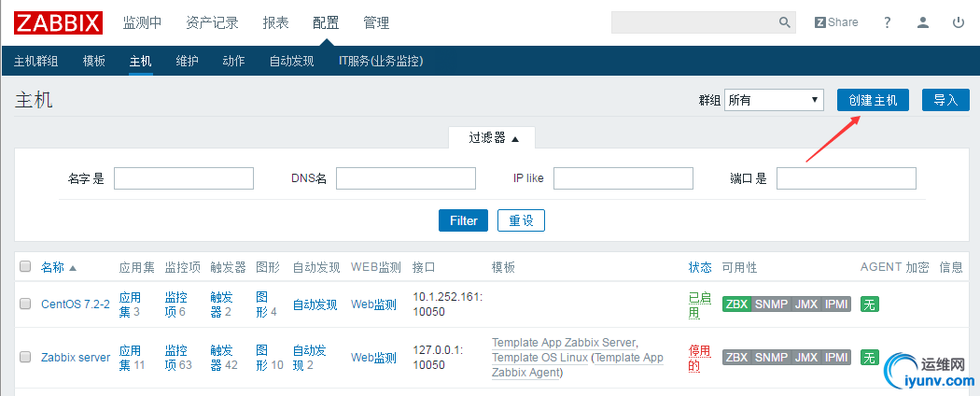This screenshot has width=980, height=396.
Task: Open 应用集 for CentOS 7.2-2
Action: click(130, 304)
